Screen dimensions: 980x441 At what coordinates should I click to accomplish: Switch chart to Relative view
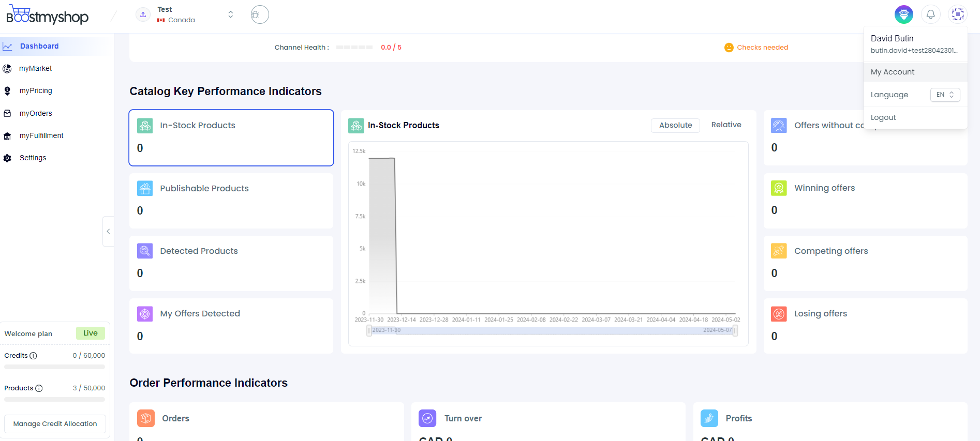click(x=726, y=125)
